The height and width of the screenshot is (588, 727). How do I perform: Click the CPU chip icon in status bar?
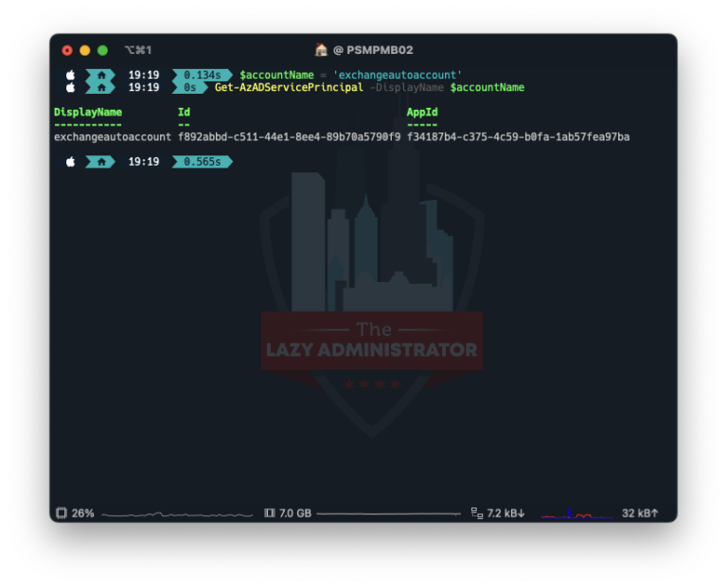click(x=62, y=513)
